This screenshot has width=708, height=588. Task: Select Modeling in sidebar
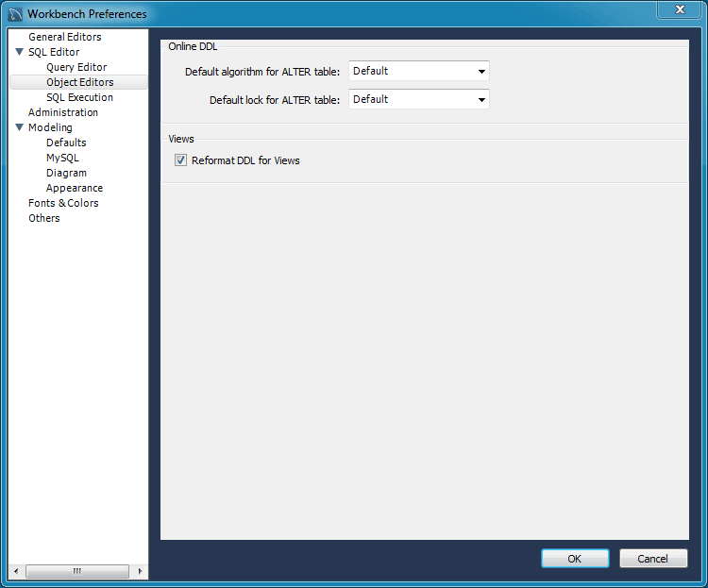[50, 127]
